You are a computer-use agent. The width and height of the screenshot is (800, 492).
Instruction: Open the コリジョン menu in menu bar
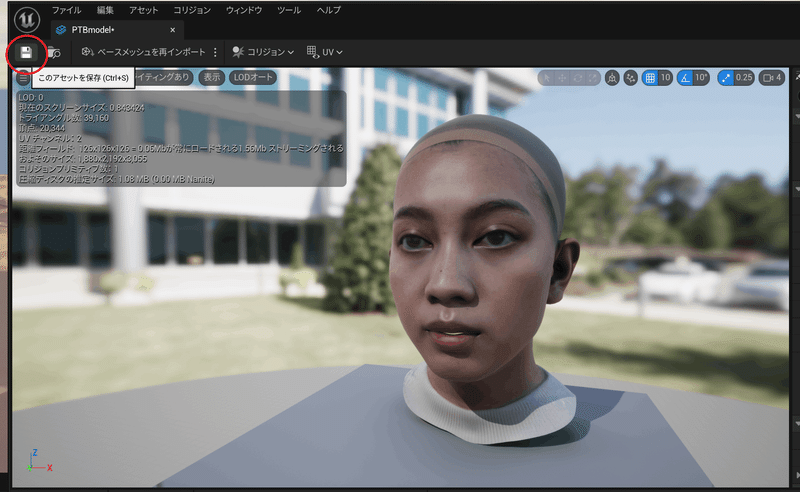[192, 10]
